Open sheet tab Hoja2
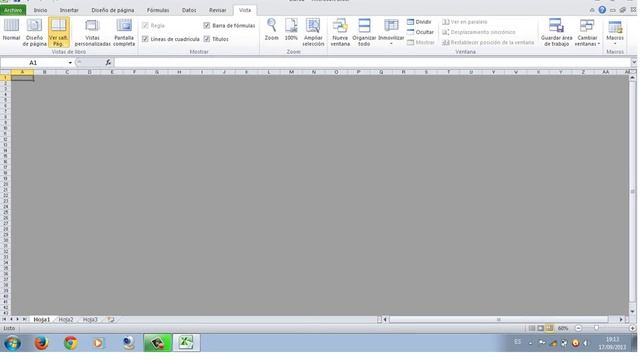This screenshot has width=640, height=360. [66, 320]
